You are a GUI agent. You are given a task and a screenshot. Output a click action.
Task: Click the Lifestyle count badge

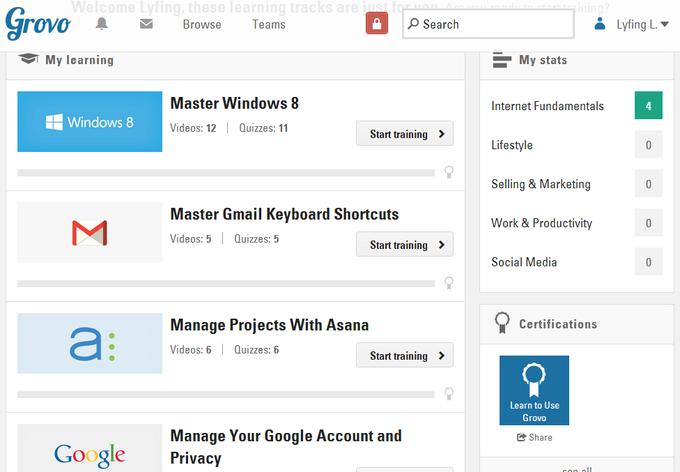click(648, 144)
